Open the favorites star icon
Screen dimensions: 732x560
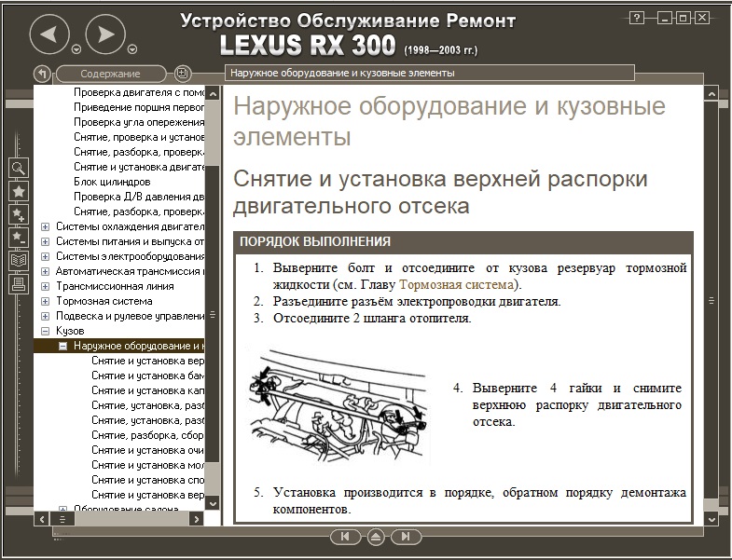point(19,191)
